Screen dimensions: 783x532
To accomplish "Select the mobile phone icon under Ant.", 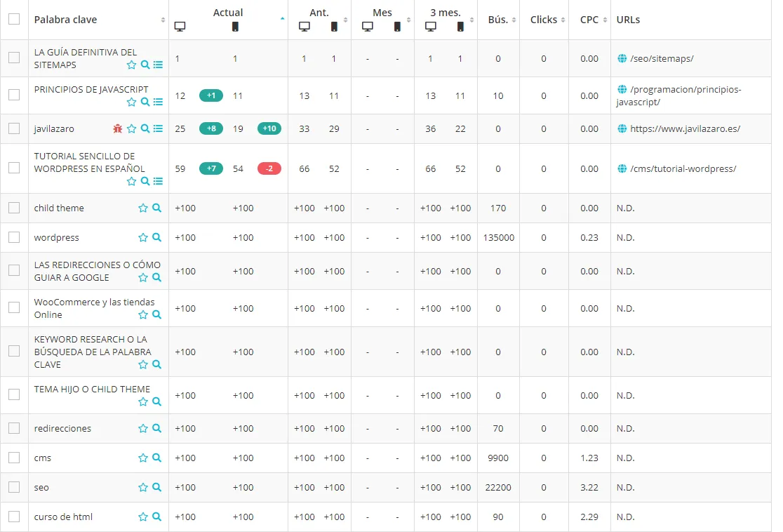I will coord(333,27).
